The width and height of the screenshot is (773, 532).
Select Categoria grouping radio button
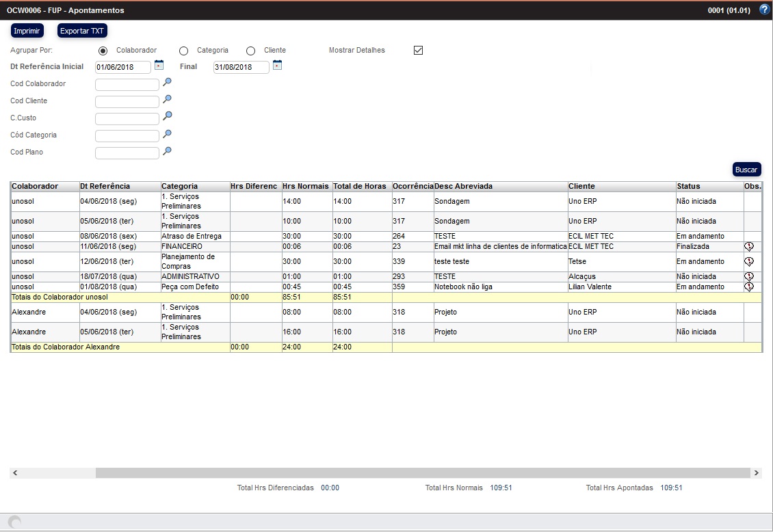183,51
